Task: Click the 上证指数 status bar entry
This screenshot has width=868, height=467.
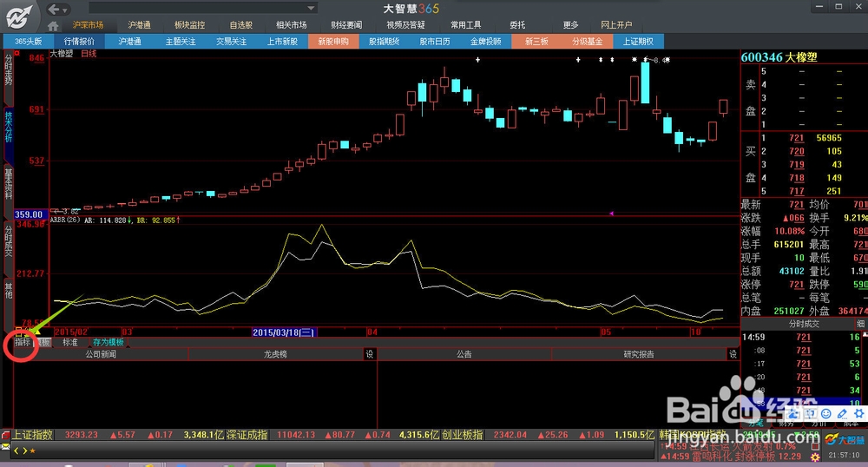Action: (x=33, y=435)
